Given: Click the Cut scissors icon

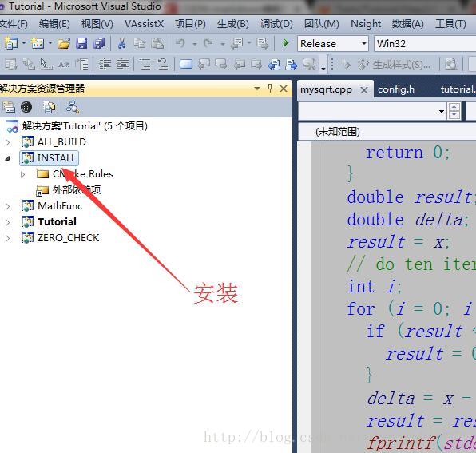Looking at the screenshot, I should click(121, 43).
